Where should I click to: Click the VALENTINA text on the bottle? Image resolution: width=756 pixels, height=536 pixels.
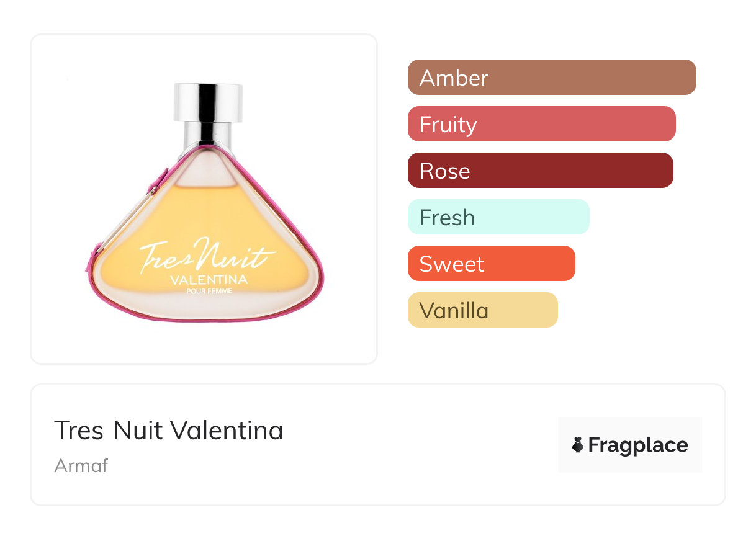(209, 280)
